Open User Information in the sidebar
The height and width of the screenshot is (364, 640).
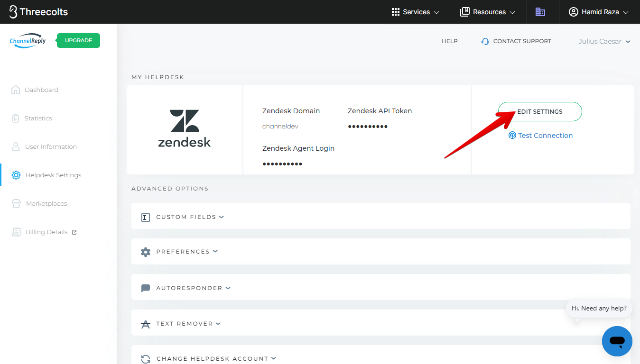tap(51, 146)
